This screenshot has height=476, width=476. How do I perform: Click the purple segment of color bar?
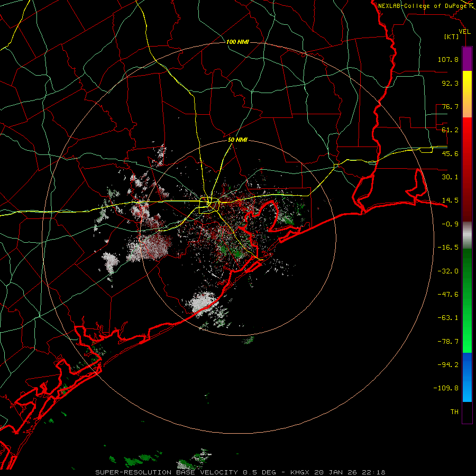(x=467, y=59)
